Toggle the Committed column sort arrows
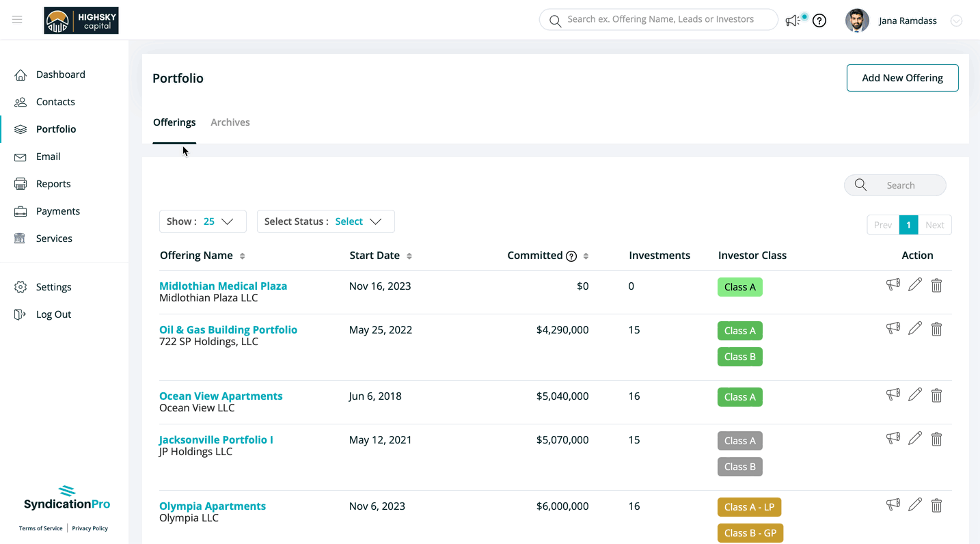Viewport: 980px width, 544px height. coord(586,256)
